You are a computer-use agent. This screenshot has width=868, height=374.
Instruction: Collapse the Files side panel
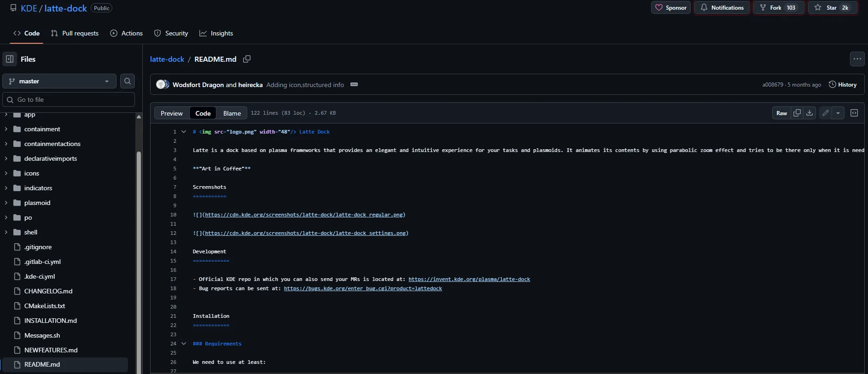(x=10, y=59)
